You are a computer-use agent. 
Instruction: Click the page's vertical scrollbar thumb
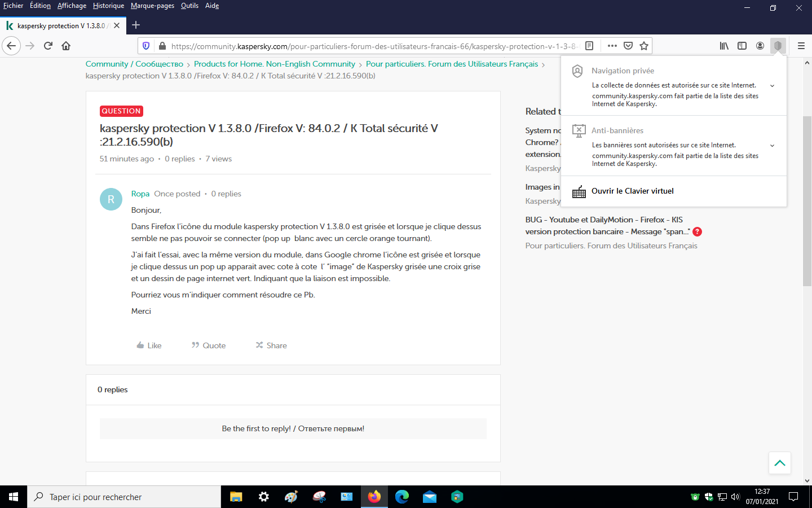807,201
